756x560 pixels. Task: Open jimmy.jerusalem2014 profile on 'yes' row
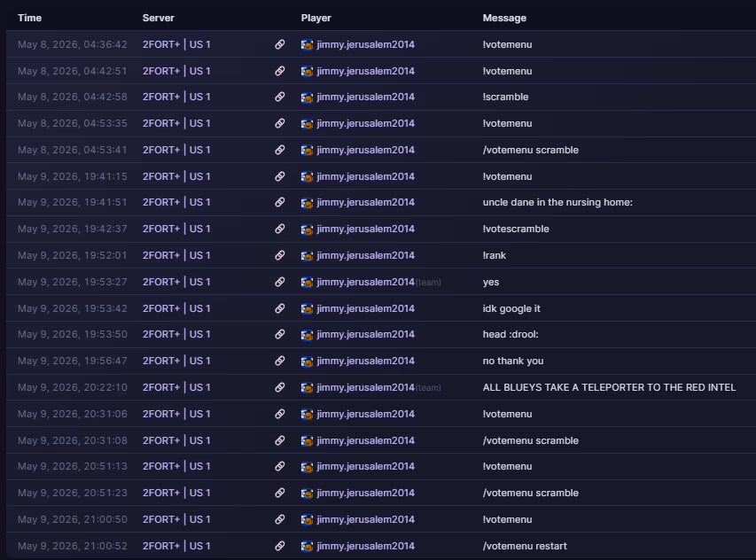[365, 282]
